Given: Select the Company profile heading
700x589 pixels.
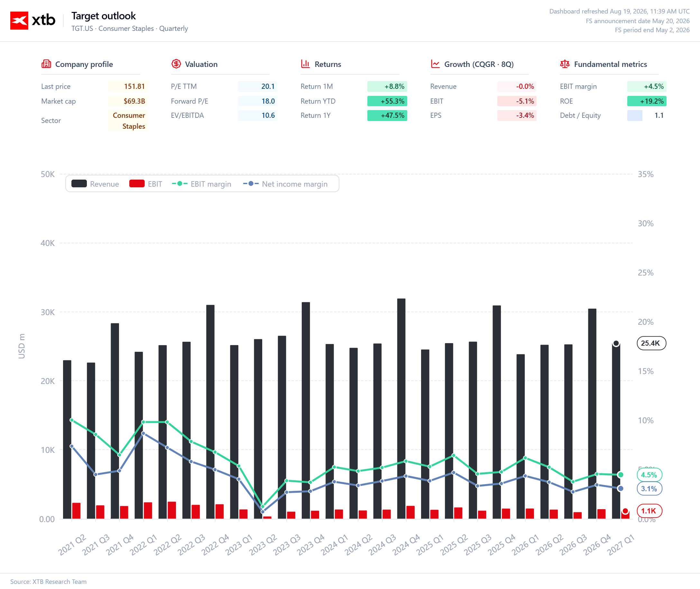Looking at the screenshot, I should [x=84, y=64].
